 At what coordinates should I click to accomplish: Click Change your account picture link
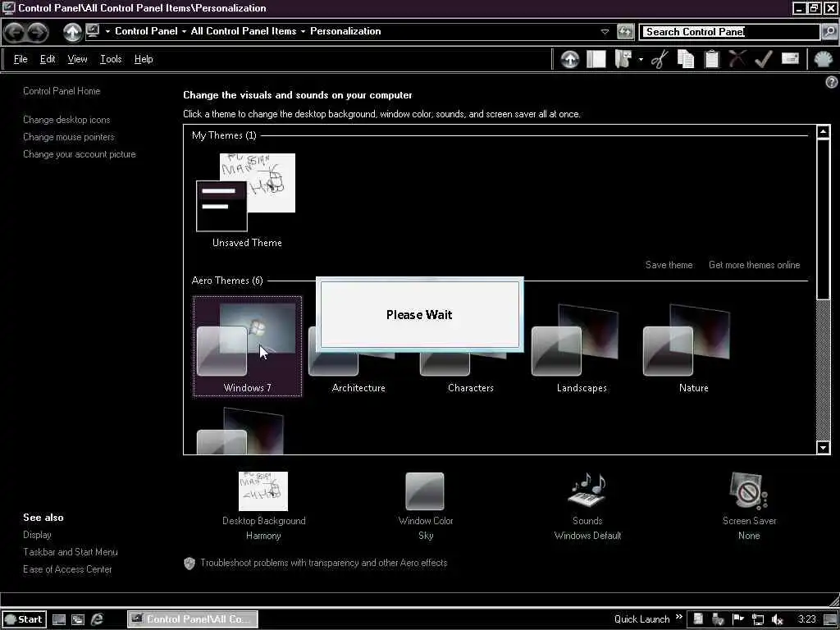coord(80,154)
